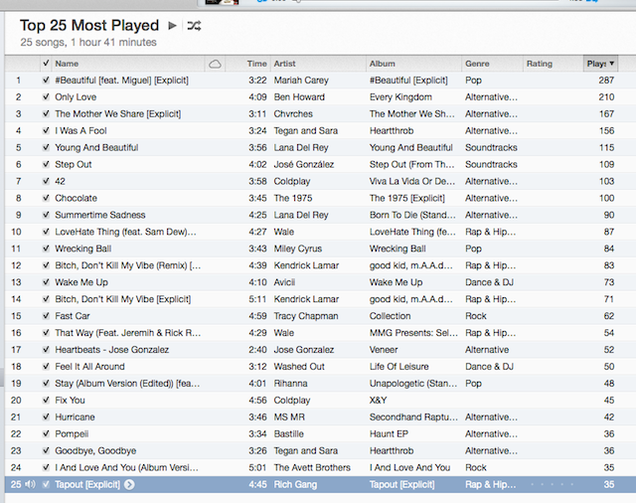
Task: Shuffle the Top 25 Most Played playlist
Action: click(194, 26)
